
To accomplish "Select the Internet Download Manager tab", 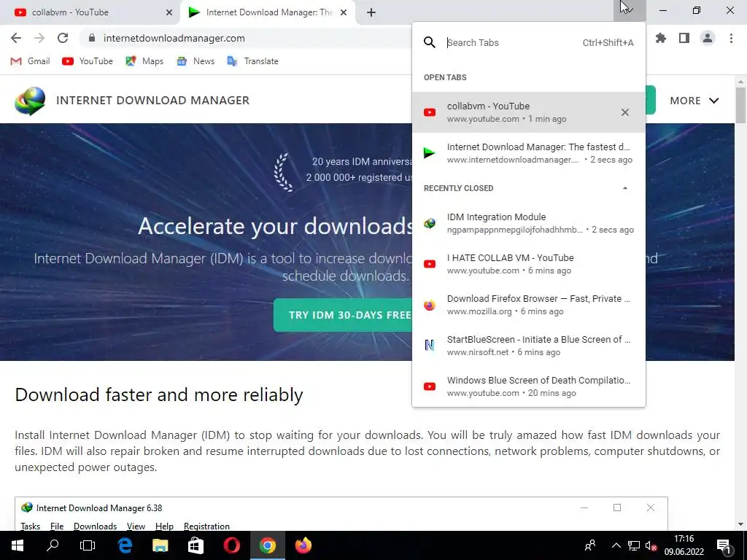I will tap(268, 12).
